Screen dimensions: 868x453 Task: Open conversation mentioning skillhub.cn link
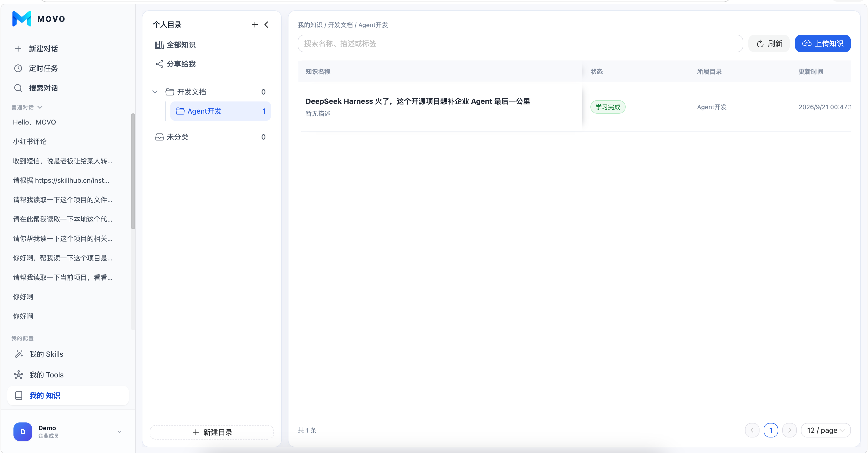[x=61, y=180]
